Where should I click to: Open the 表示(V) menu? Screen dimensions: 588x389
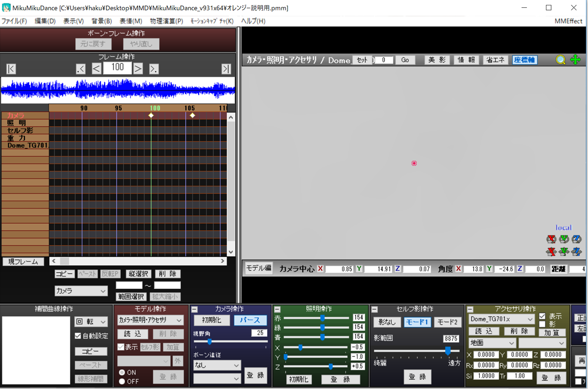(x=73, y=21)
